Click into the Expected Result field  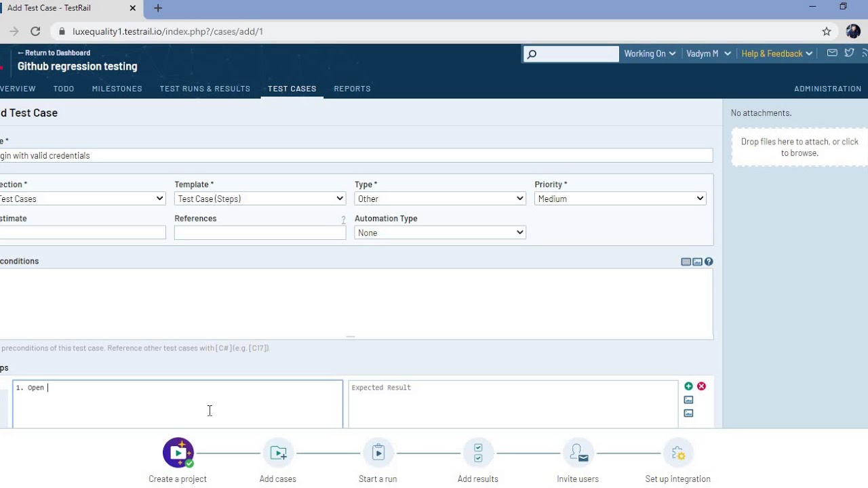click(x=513, y=404)
